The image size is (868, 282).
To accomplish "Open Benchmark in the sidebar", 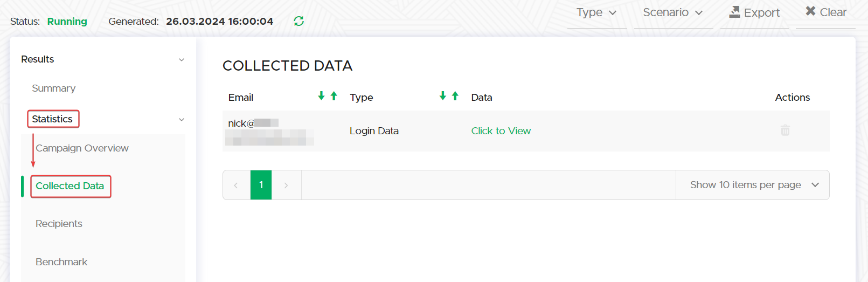I will pyautogui.click(x=61, y=262).
